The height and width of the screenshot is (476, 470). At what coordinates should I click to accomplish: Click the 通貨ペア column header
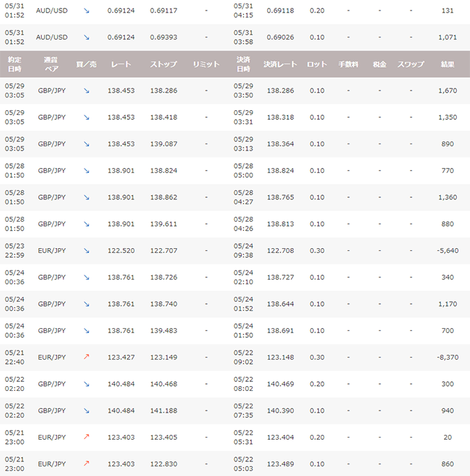(52, 64)
